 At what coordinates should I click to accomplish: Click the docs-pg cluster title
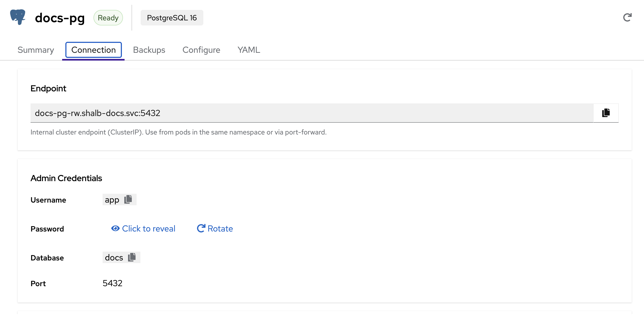60,18
